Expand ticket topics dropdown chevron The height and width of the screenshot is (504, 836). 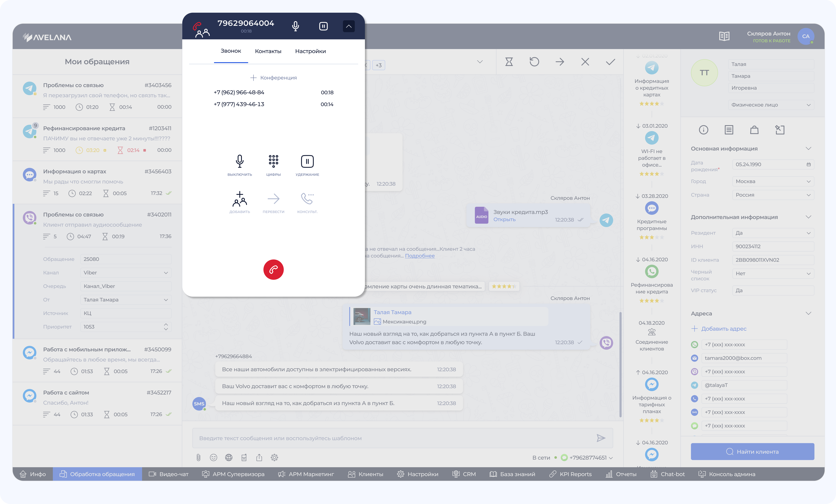[480, 62]
